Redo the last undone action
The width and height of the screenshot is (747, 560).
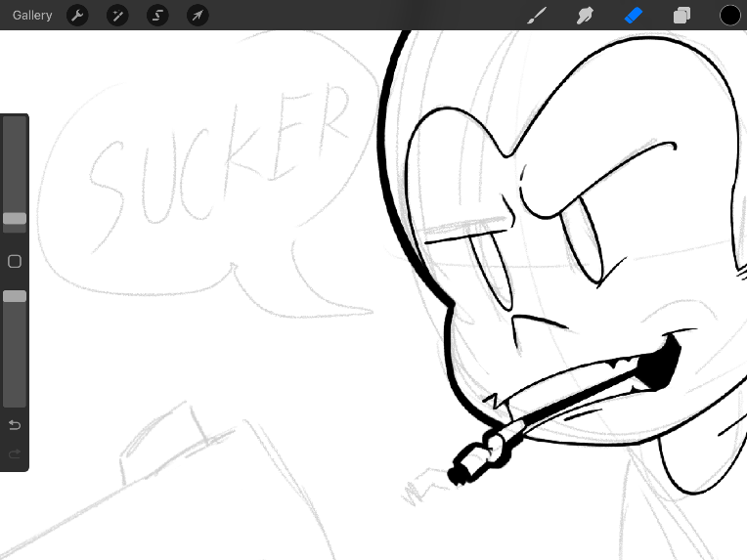point(15,453)
